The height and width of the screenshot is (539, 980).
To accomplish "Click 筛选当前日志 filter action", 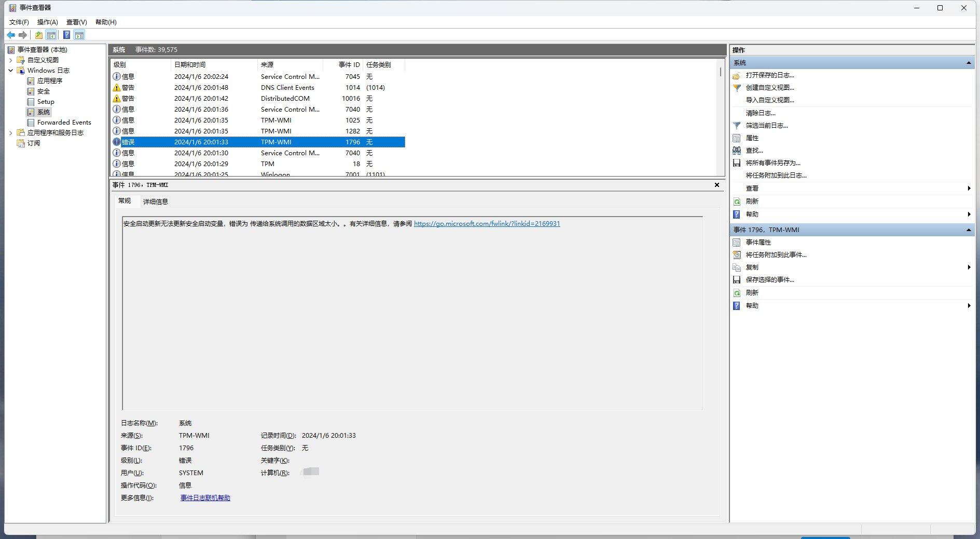I will [x=767, y=125].
